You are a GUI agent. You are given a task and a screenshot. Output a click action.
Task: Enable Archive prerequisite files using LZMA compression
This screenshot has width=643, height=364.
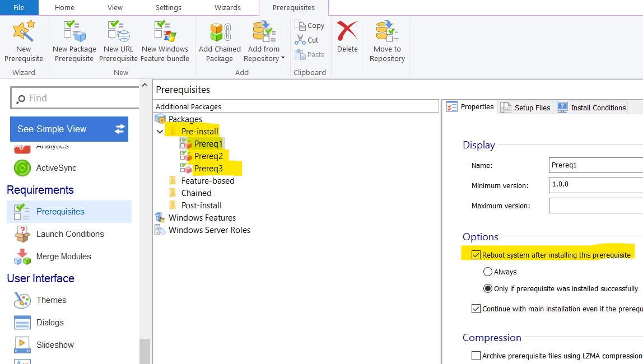point(476,356)
